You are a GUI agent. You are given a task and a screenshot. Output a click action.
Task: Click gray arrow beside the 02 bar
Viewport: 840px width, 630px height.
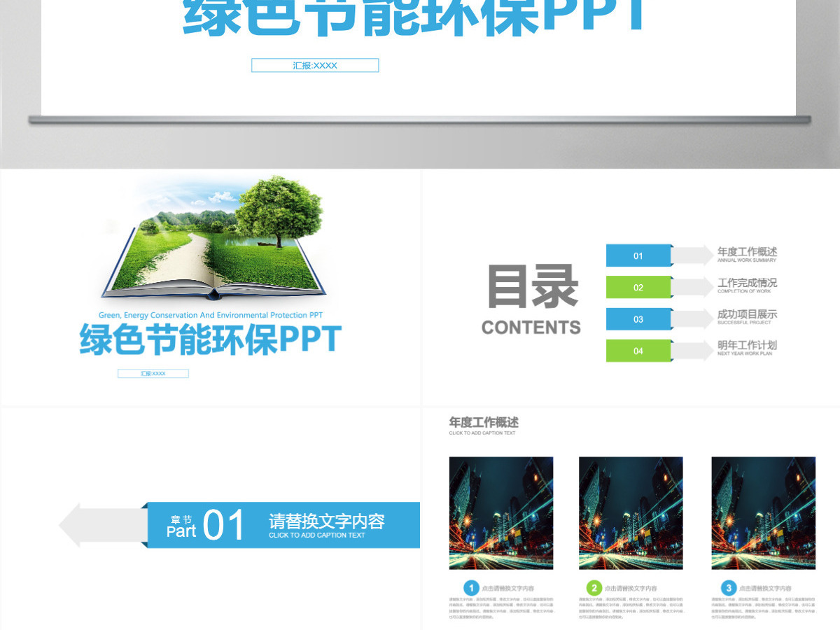[x=692, y=287]
